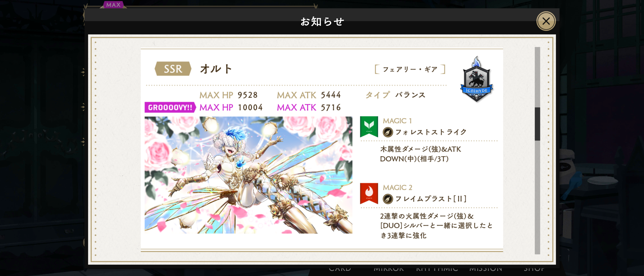644x276 pixels.
Task: Click the オルト character name
Action: [216, 69]
